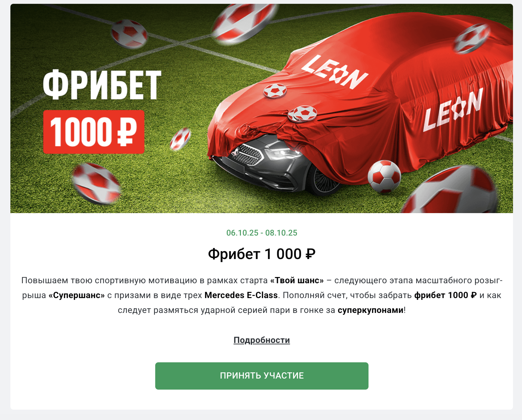522x420 pixels.
Task: Click the heading Фрибет 1 000 ₽
Action: 262,254
